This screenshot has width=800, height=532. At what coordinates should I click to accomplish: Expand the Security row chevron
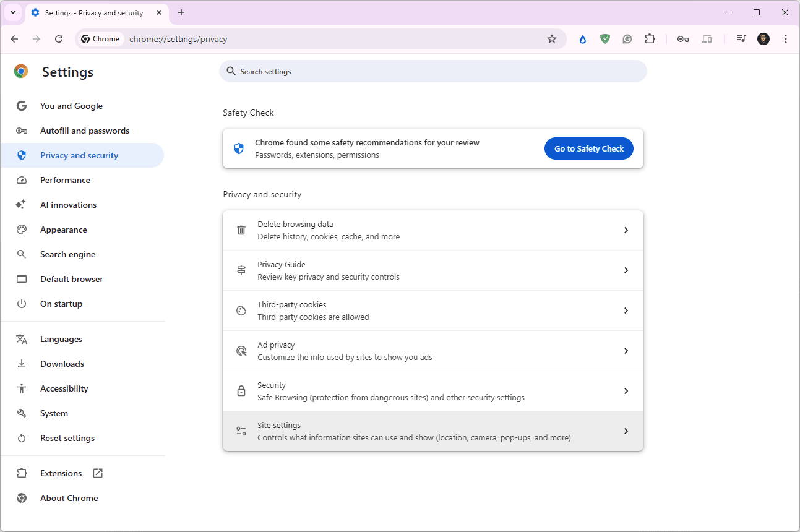626,391
